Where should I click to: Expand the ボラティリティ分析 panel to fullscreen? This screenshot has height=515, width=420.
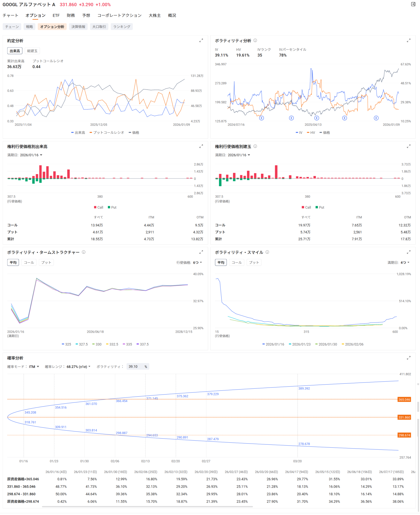tap(408, 40)
